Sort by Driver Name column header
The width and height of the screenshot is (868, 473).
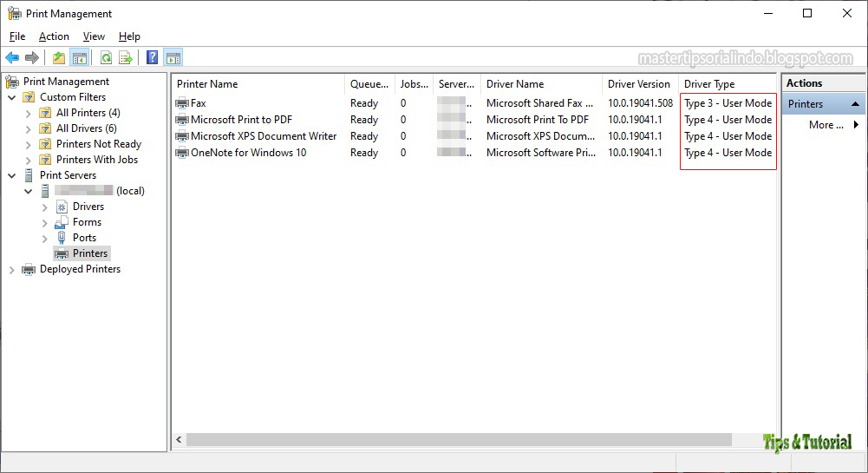(541, 84)
